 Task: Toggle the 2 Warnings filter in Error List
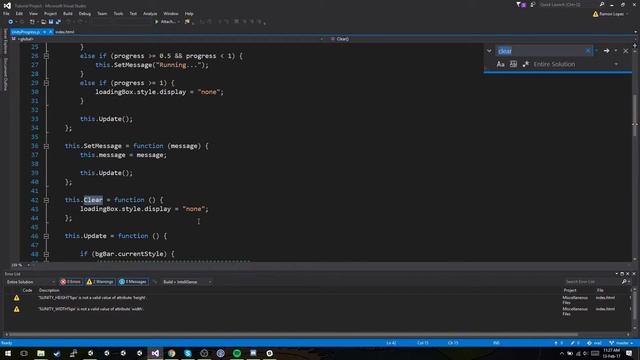click(100, 282)
